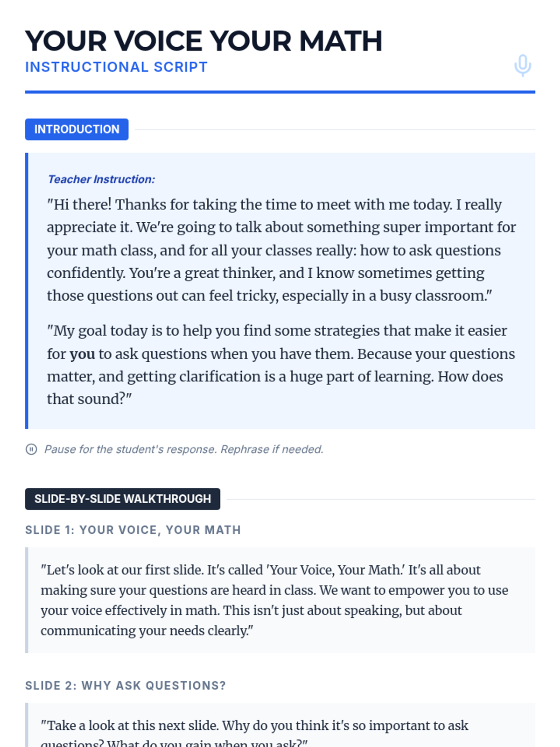Click the blue INTRODUCTION section badge

pos(77,129)
